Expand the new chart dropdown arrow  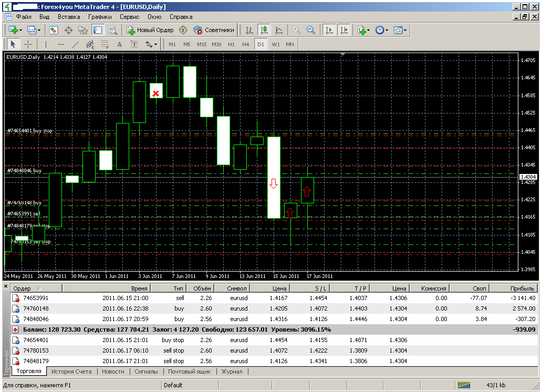point(20,30)
